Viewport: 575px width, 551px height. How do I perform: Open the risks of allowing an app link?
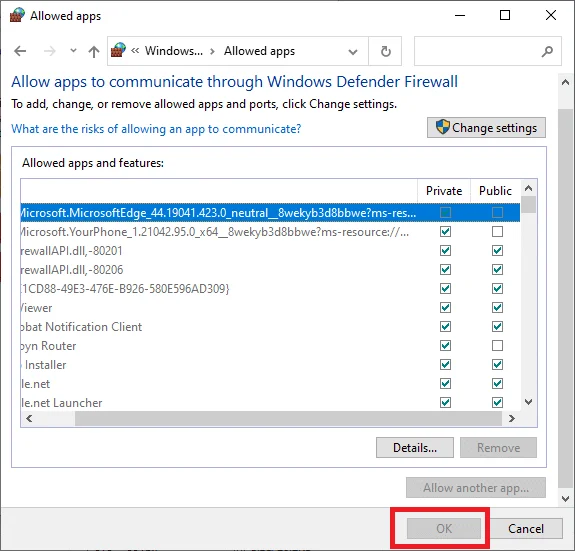tap(156, 129)
